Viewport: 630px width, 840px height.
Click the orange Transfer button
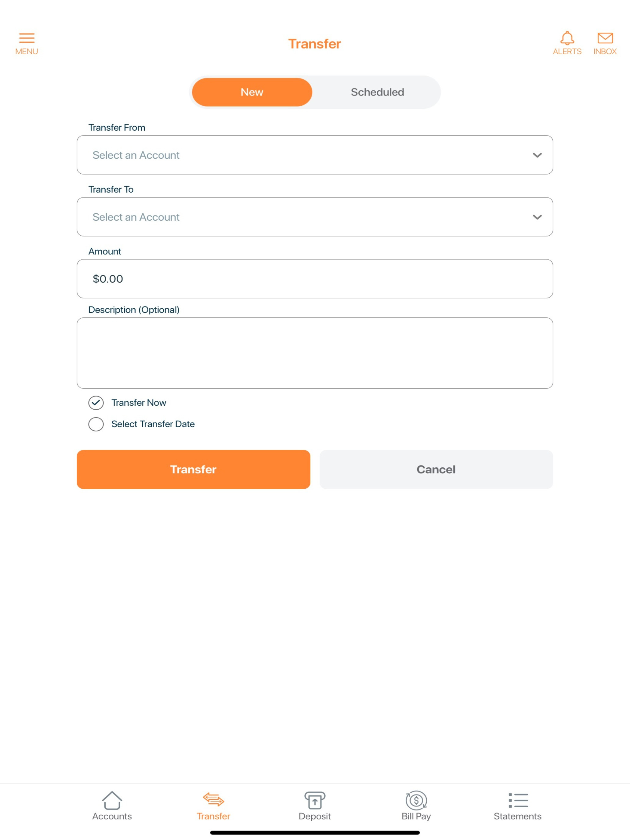point(194,469)
